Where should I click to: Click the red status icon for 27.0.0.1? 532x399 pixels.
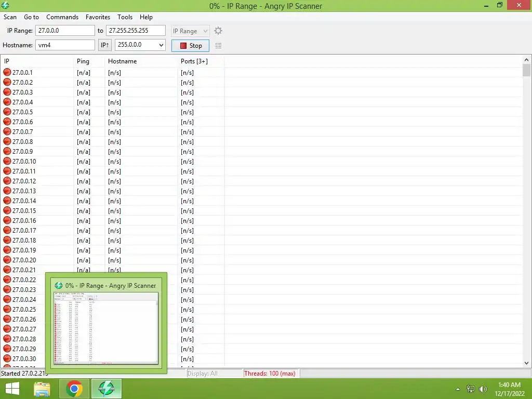tap(7, 72)
